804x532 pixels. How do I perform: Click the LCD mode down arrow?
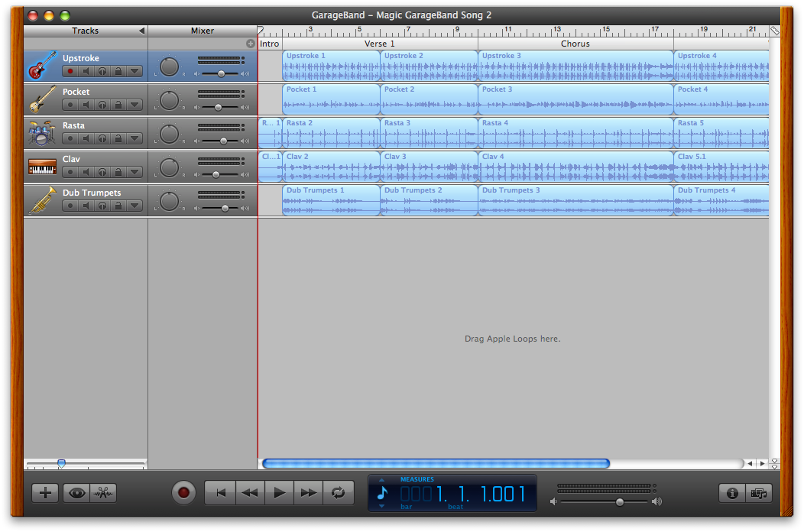tap(381, 506)
